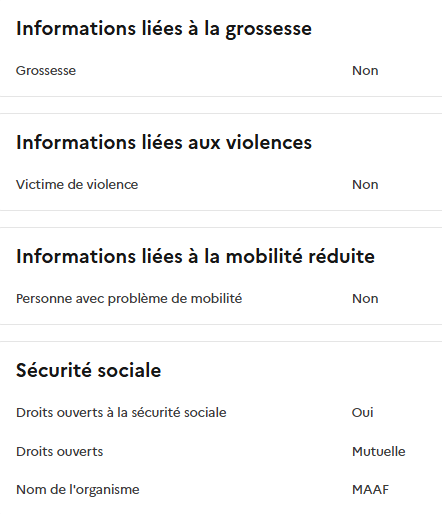
Task: Click the Non value beside Victime de violence
Action: [365, 185]
